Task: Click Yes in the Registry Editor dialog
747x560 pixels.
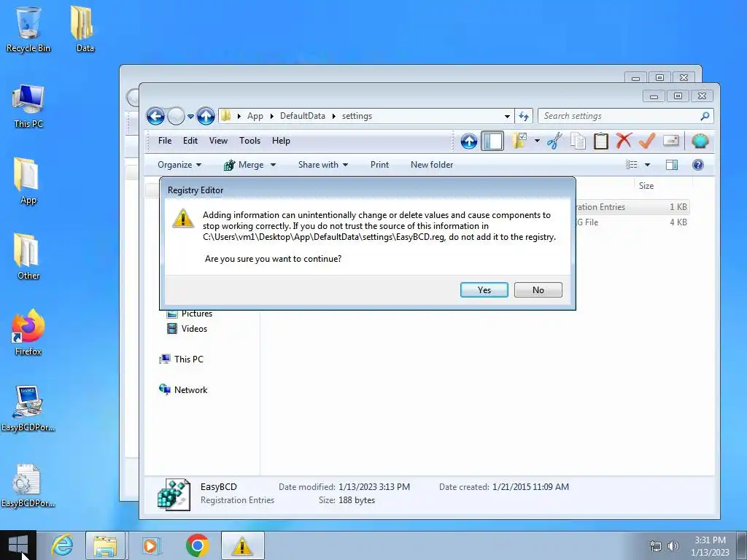Action: click(484, 290)
